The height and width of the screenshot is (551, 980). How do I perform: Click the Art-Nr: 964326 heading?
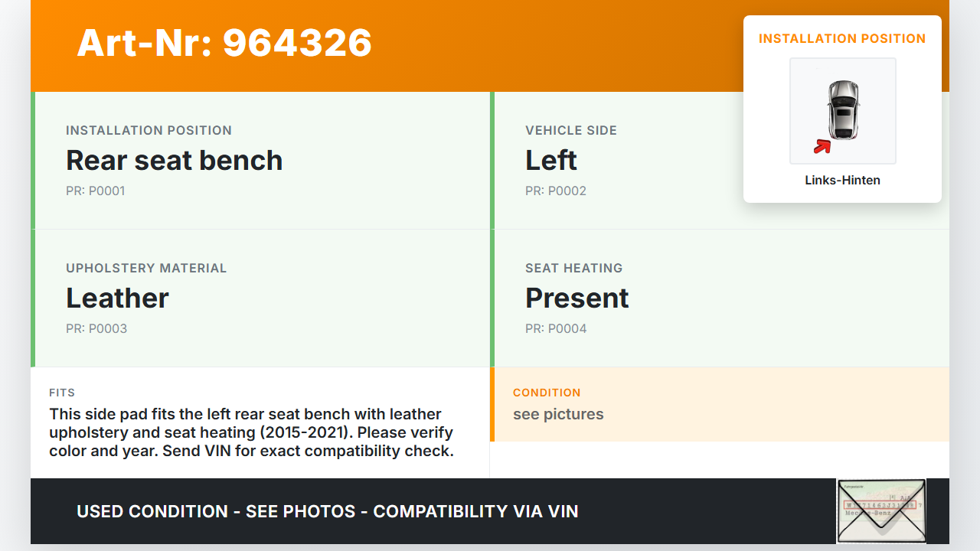(224, 43)
